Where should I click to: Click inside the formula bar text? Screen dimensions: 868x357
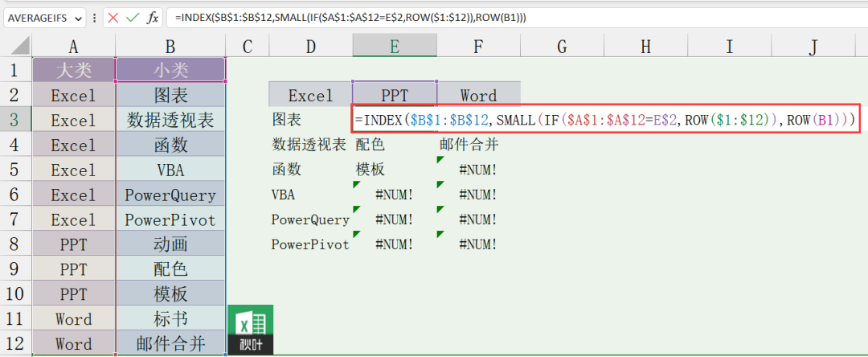pos(350,18)
